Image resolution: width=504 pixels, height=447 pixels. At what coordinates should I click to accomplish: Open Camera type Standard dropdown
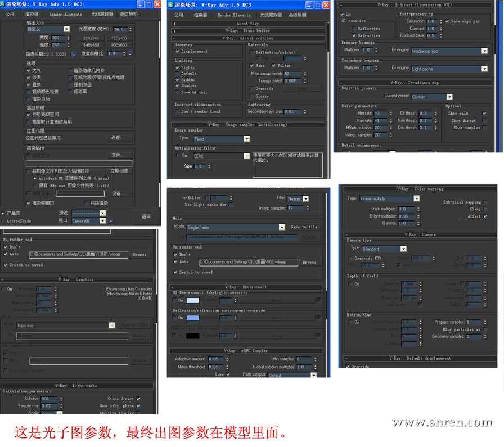pos(403,249)
